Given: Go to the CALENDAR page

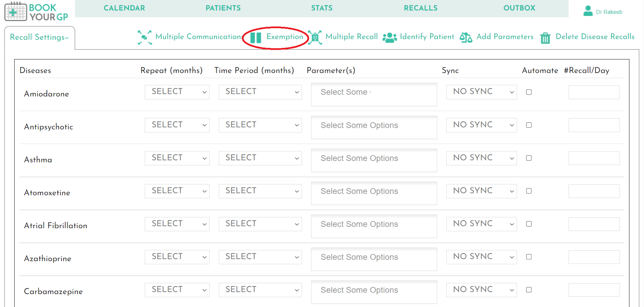Looking at the screenshot, I should click(125, 8).
